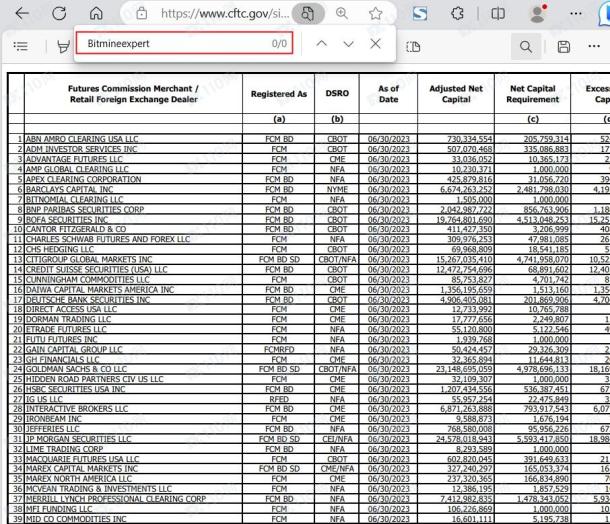
Task: Toggle PDF page view icon
Action: 413,47
